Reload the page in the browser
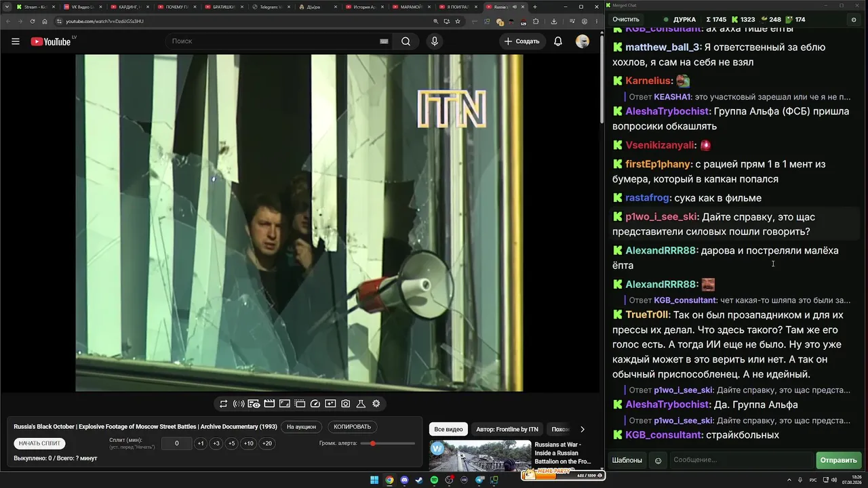This screenshot has width=868, height=488. tap(33, 21)
